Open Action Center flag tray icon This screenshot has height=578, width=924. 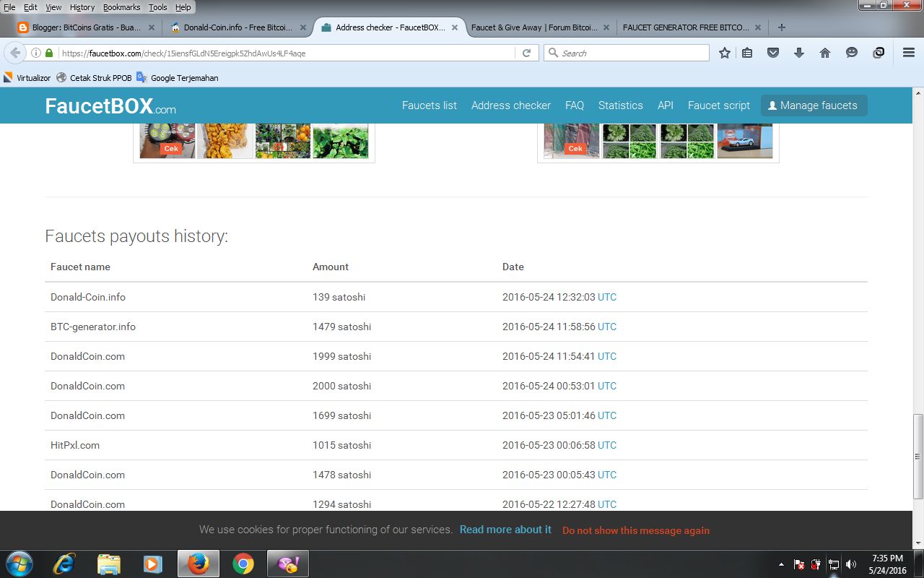point(800,564)
